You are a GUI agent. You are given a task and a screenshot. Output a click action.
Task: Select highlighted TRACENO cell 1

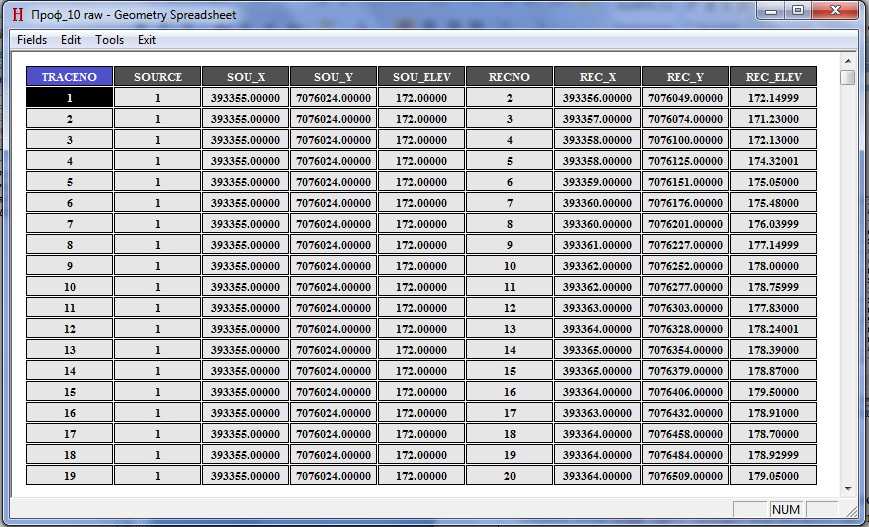tap(69, 98)
